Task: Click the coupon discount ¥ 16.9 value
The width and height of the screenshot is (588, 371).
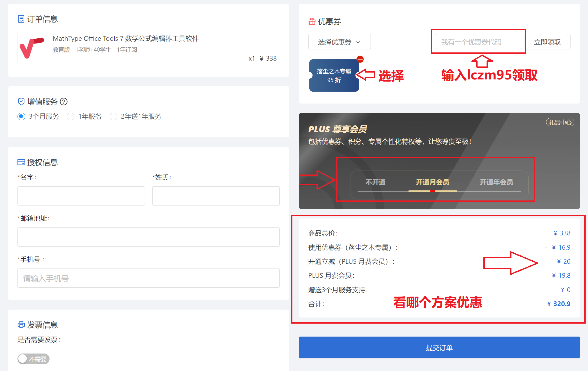Action: point(558,247)
